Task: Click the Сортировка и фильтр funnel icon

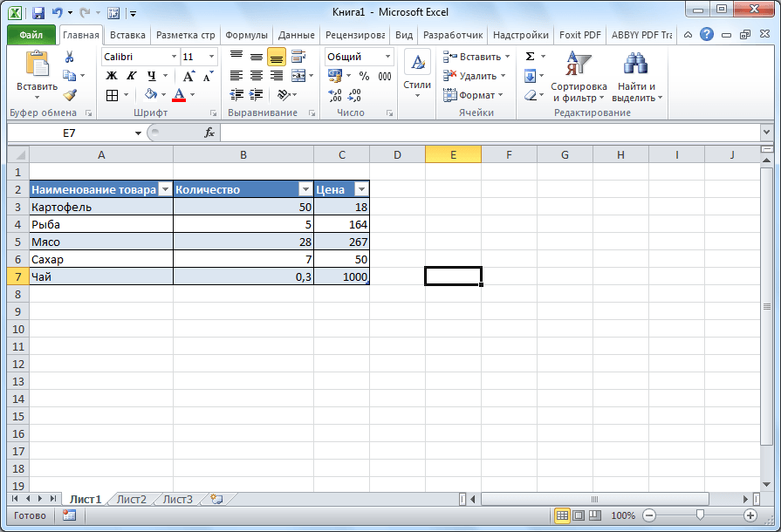Action: coord(579,64)
